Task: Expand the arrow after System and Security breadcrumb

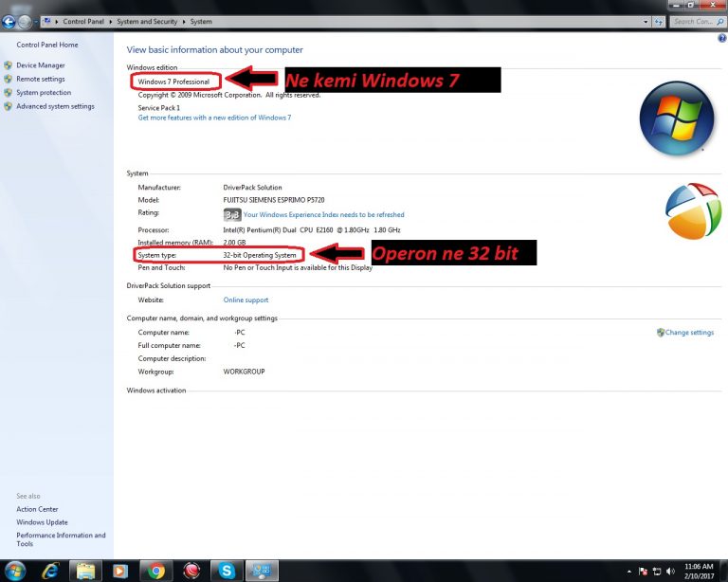Action: (184, 22)
